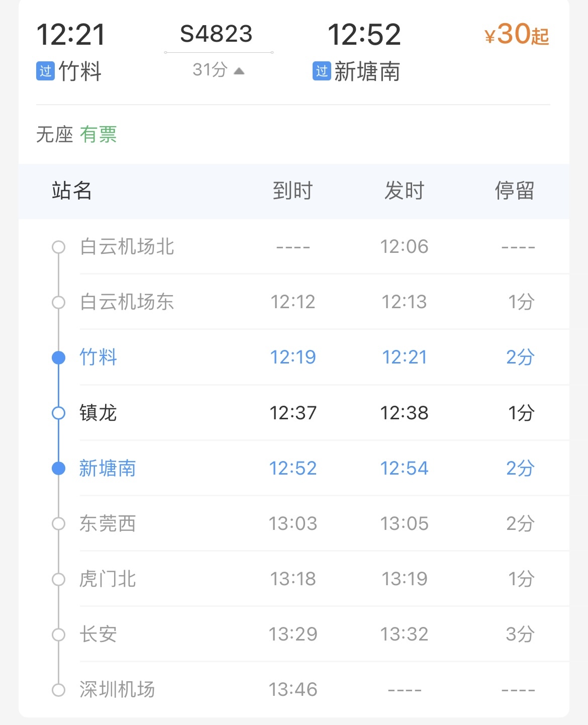Tap 镇龙 departure time 12:38

[404, 413]
